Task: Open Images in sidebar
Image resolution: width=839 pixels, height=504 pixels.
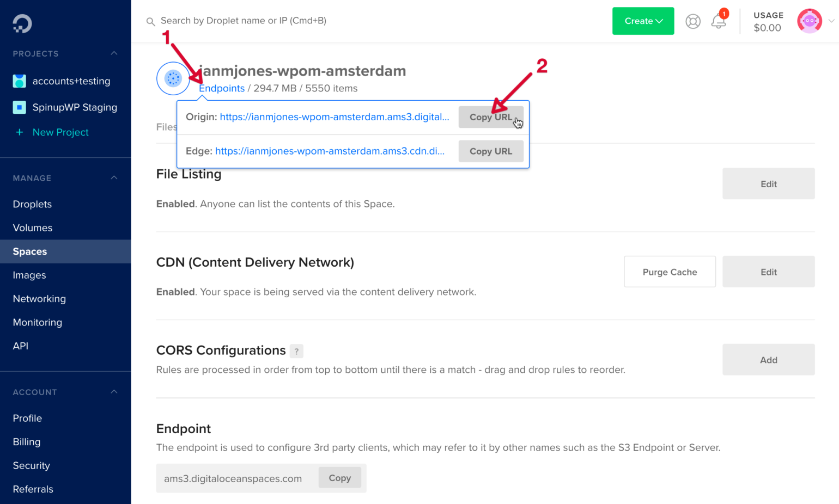Action: pyautogui.click(x=29, y=275)
